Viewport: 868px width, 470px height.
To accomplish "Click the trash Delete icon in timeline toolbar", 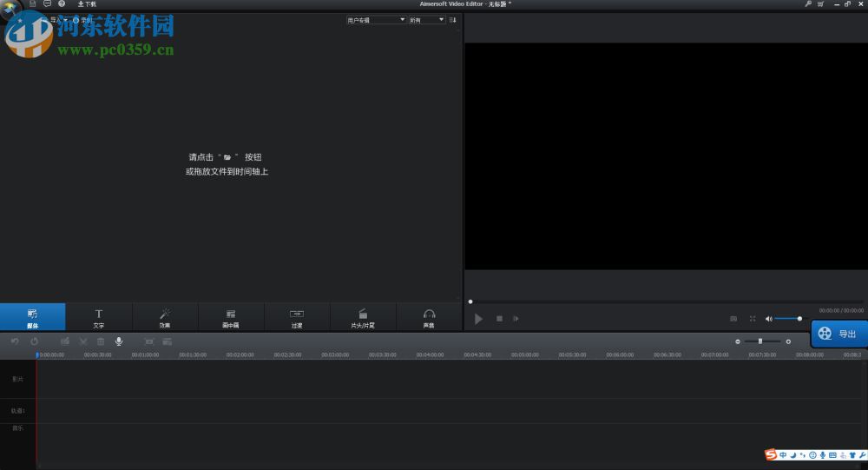I will tap(101, 341).
